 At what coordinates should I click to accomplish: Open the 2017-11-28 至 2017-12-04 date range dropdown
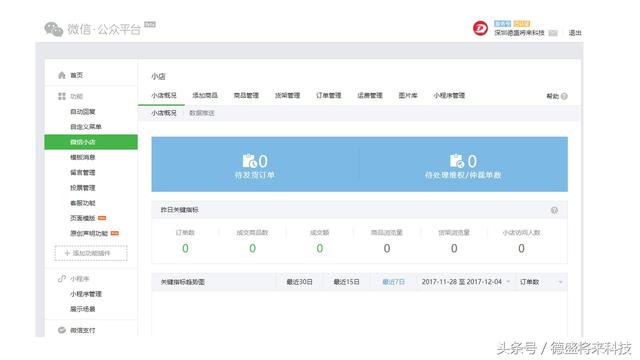(x=466, y=282)
